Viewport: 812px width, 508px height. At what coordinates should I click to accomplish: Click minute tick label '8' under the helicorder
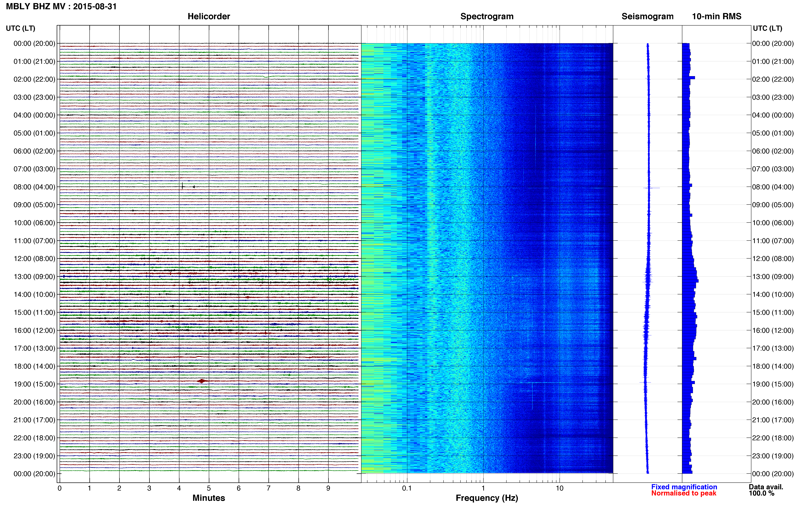click(x=298, y=488)
